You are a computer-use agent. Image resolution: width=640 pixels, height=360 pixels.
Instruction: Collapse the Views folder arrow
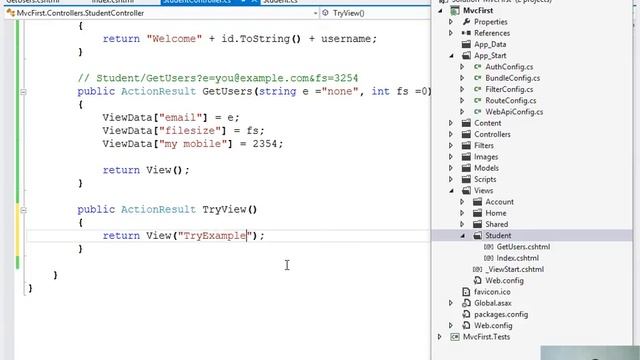click(x=451, y=191)
